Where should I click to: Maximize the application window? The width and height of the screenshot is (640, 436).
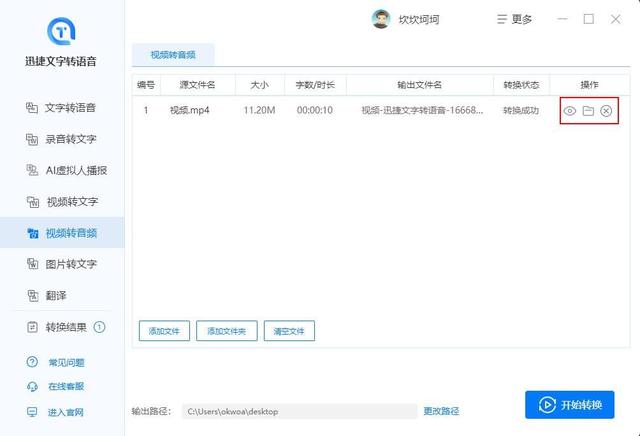tap(589, 19)
